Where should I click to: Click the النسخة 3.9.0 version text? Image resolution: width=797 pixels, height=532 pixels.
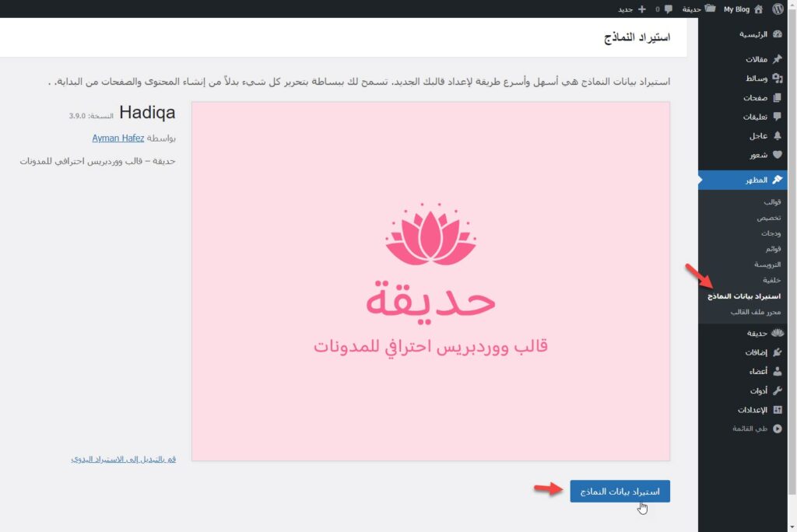(91, 116)
